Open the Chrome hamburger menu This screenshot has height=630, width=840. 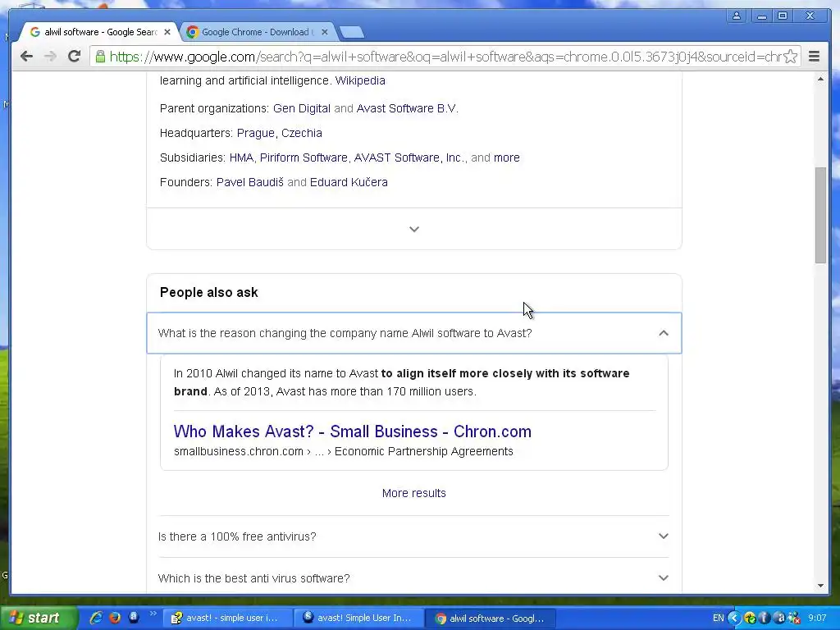tap(814, 57)
